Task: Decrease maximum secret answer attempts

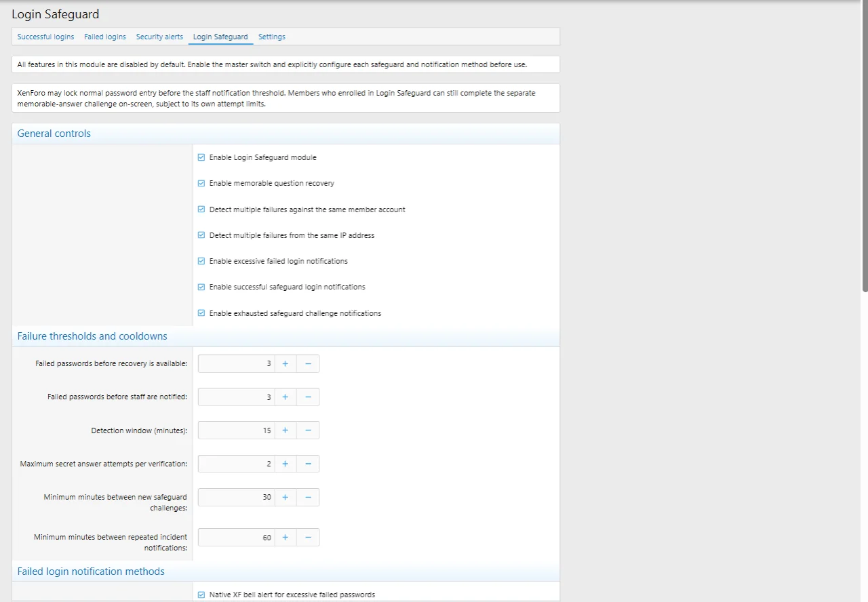Action: (x=308, y=464)
